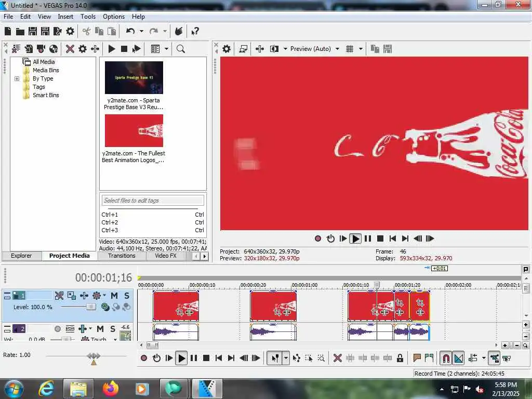Viewport: 532px width, 399px height.
Task: Create a new project via New icon
Action: 7,31
